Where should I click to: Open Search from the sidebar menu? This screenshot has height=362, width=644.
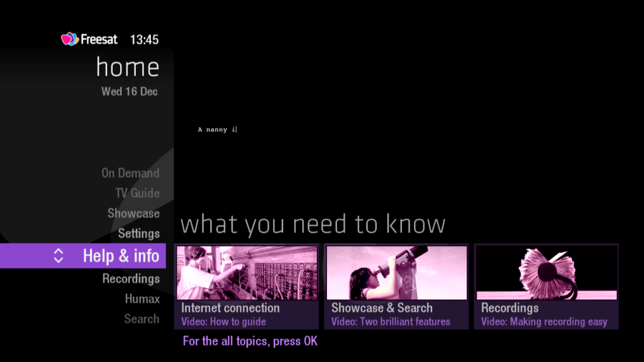tap(142, 319)
